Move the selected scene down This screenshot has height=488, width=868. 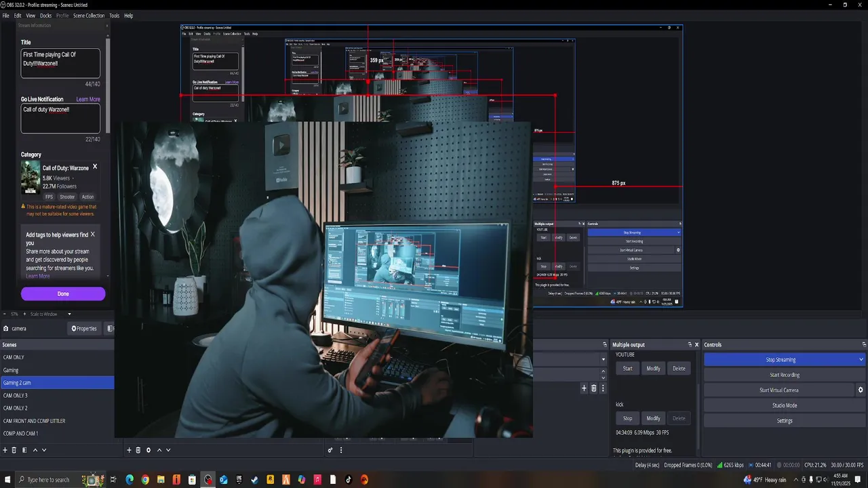[44, 450]
